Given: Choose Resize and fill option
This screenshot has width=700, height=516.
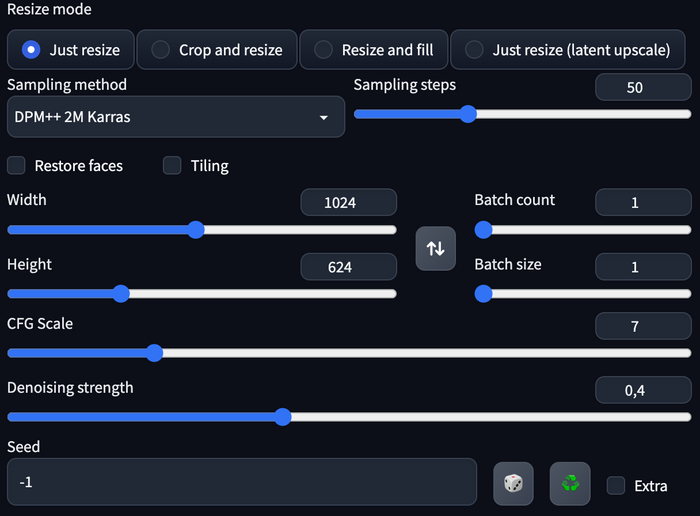Looking at the screenshot, I should pos(374,50).
